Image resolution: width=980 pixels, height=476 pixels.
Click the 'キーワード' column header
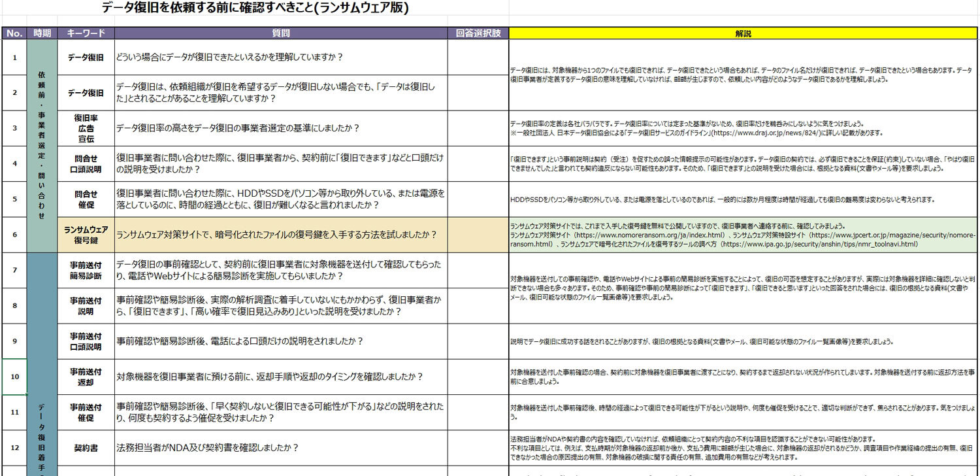pos(86,33)
